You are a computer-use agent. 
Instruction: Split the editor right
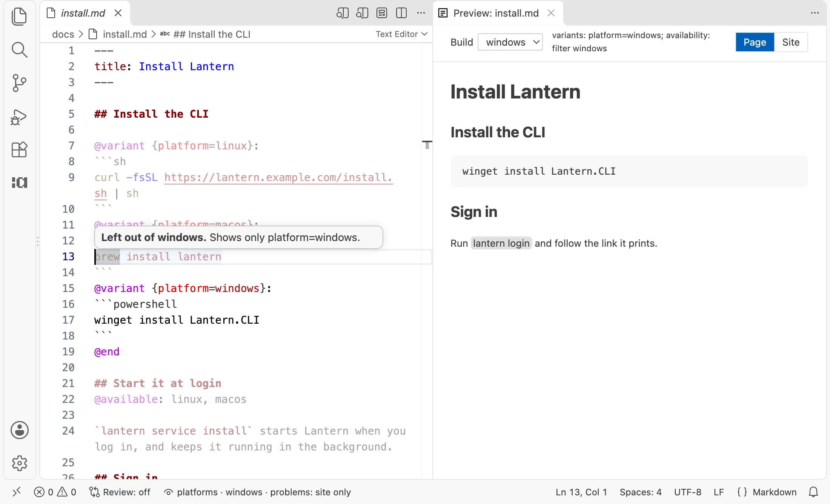pyautogui.click(x=401, y=13)
